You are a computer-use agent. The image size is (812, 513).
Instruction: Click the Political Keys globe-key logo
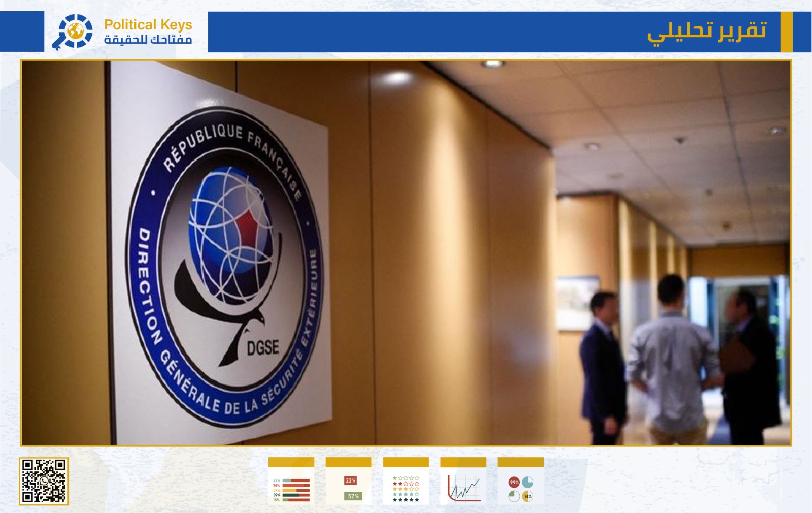(73, 31)
